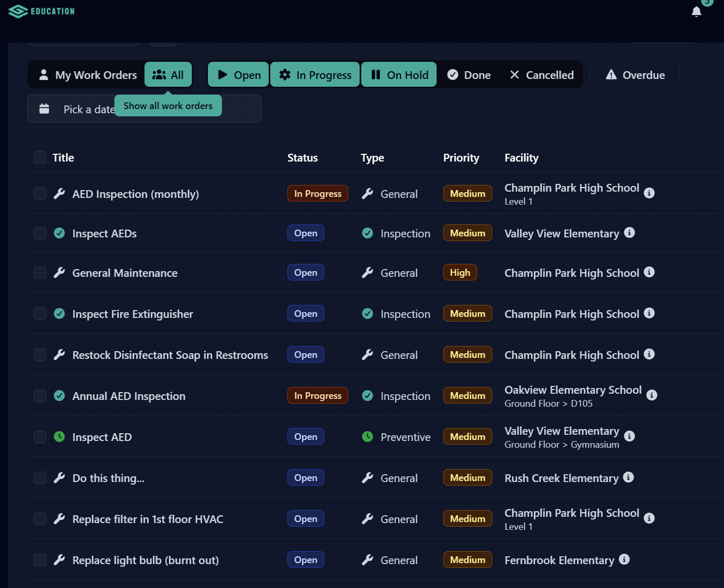Click clock icon of Inspect AED title

[x=59, y=437]
